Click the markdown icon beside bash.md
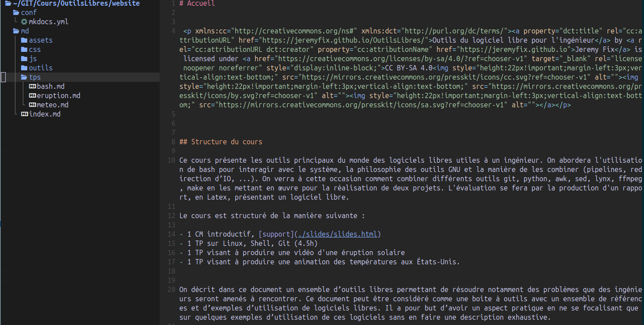Viewport: 644px width, 325px height. coord(32,87)
